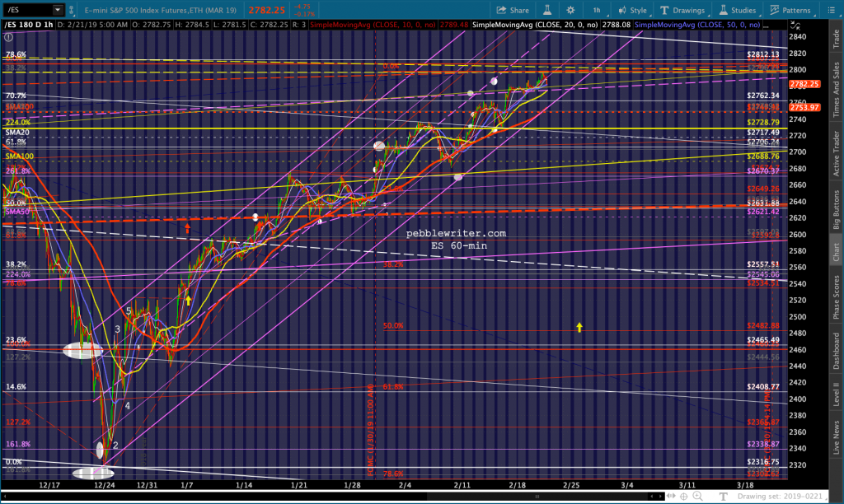
Task: Expand truncated studies list ellipsis
Action: click(x=766, y=25)
